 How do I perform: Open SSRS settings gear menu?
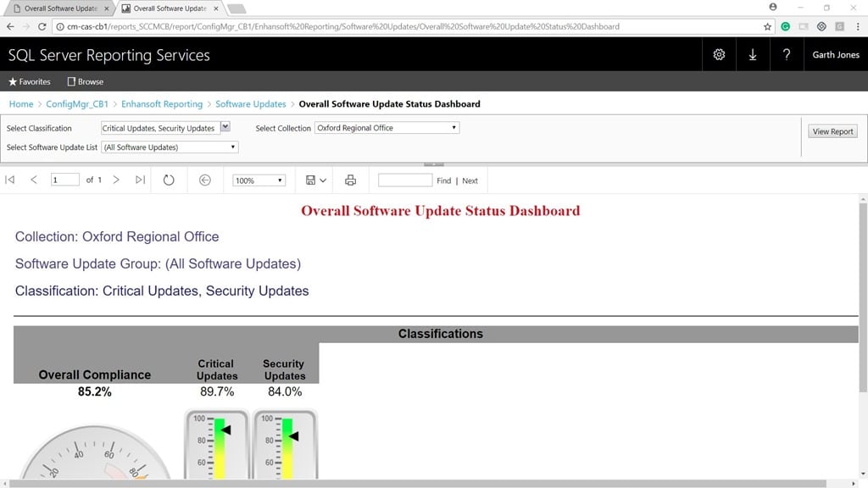719,55
